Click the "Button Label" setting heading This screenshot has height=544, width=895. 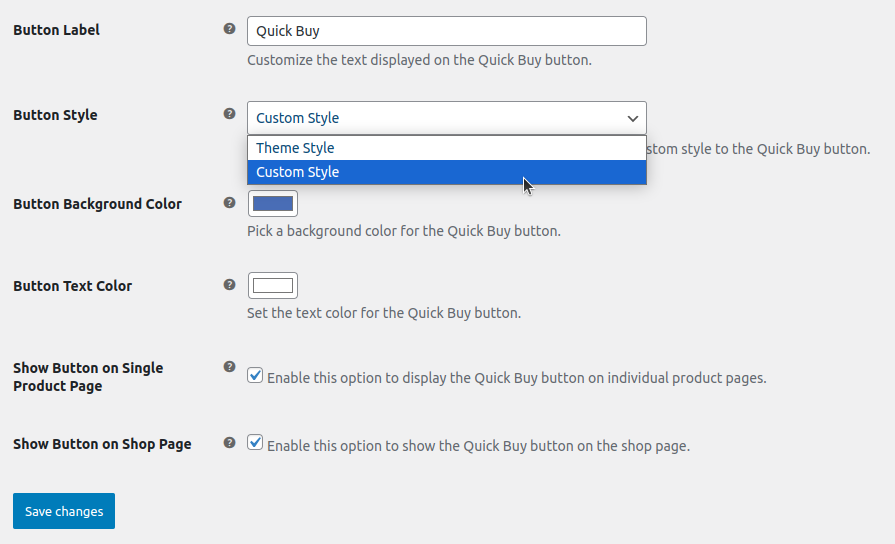pyautogui.click(x=56, y=30)
